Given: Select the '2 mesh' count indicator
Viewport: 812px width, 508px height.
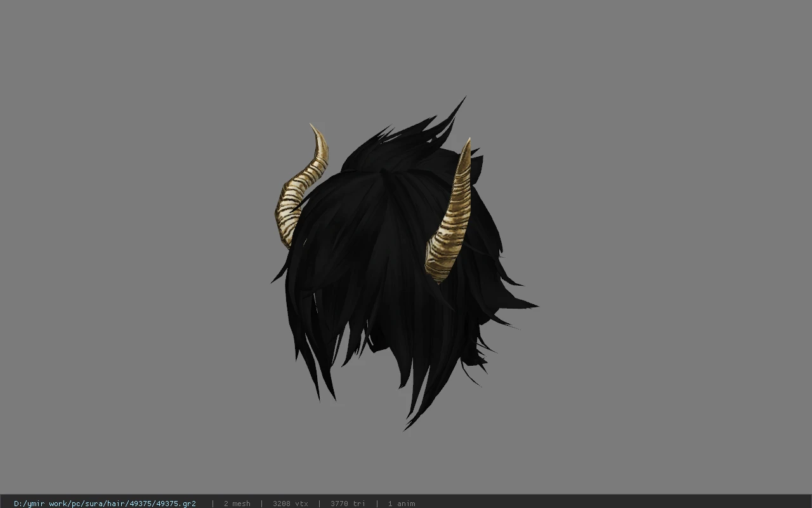Looking at the screenshot, I should [x=237, y=504].
